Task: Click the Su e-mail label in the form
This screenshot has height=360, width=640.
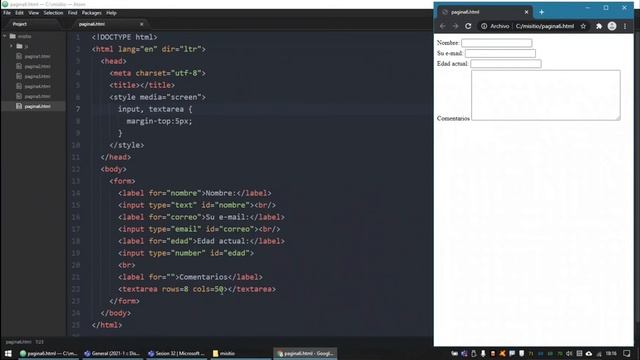Action: tap(449, 53)
